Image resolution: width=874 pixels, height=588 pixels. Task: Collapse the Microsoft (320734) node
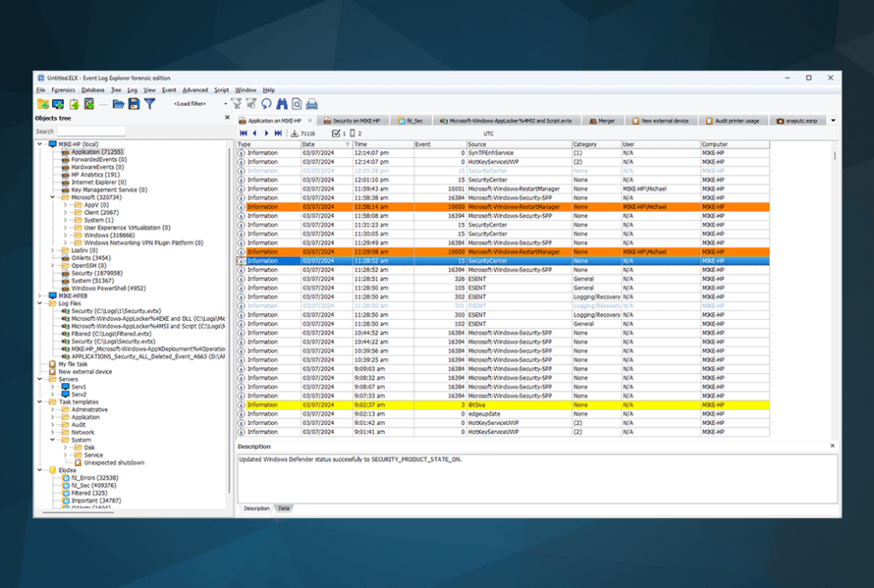pos(53,197)
